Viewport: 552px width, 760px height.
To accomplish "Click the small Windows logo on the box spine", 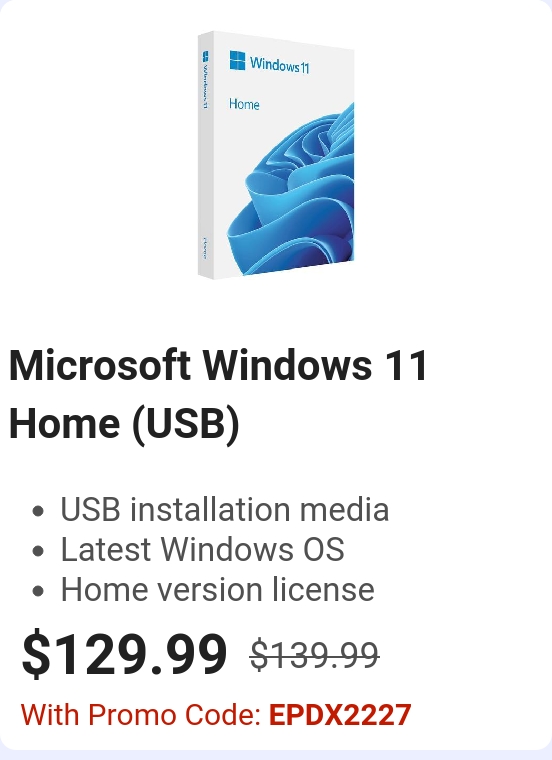I will tap(205, 57).
